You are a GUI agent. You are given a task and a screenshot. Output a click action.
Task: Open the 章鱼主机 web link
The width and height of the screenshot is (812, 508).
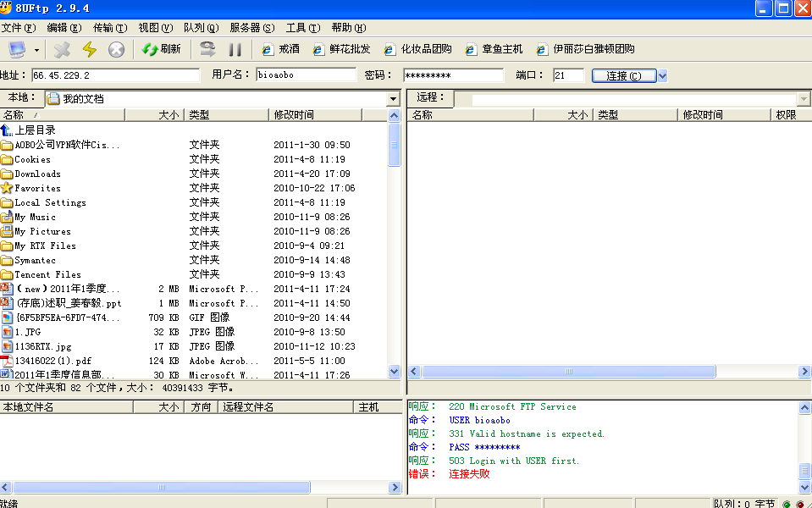(494, 49)
